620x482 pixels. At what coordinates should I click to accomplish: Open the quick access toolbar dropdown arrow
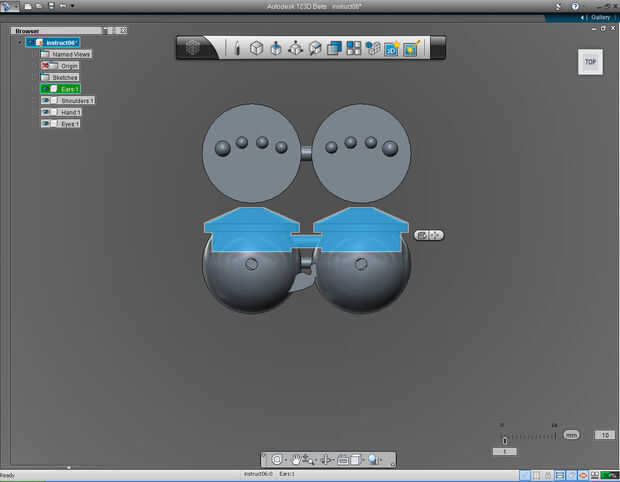[72, 6]
